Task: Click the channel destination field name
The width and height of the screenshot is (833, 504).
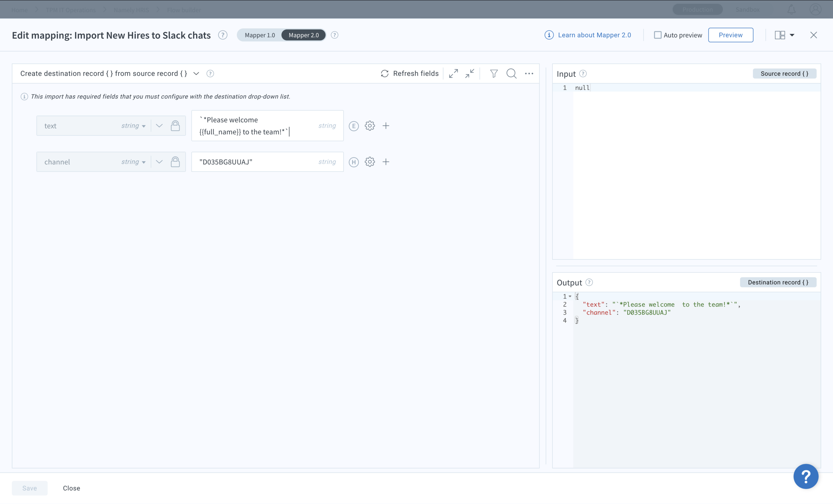Action: pyautogui.click(x=57, y=162)
